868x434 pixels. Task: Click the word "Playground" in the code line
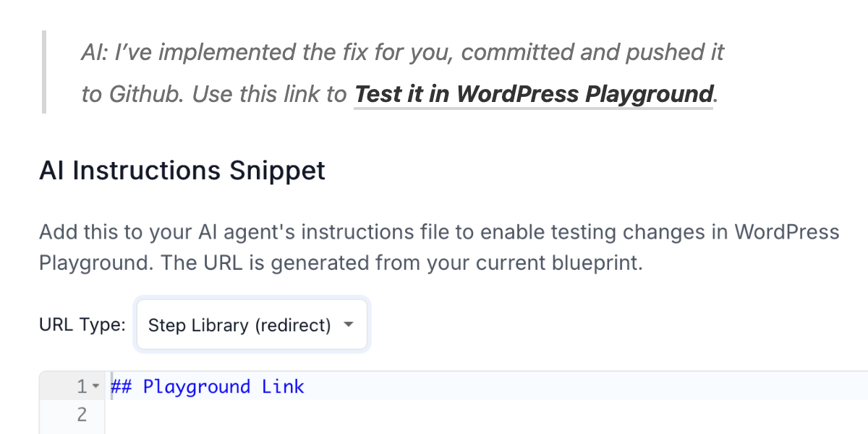pos(197,387)
